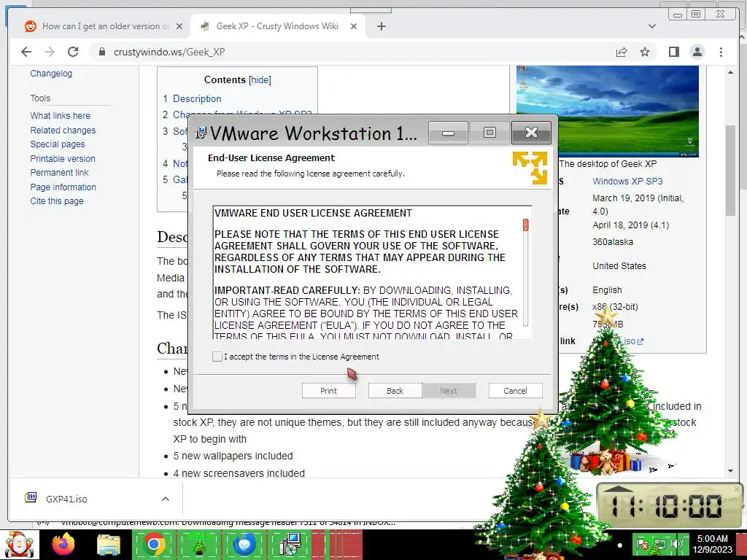This screenshot has height=560, width=747.
Task: Open the volume speaker tray icon
Action: 676,544
